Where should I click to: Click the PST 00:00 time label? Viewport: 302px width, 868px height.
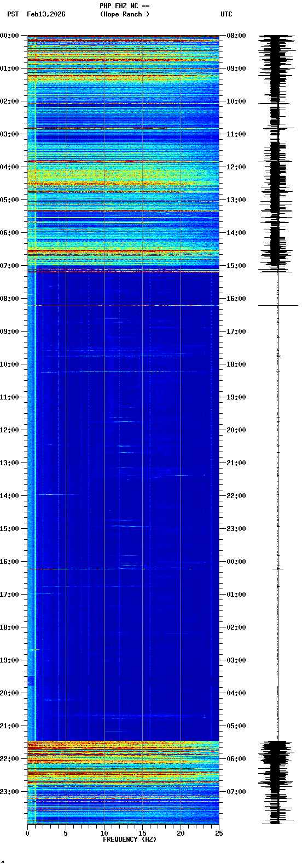point(10,36)
